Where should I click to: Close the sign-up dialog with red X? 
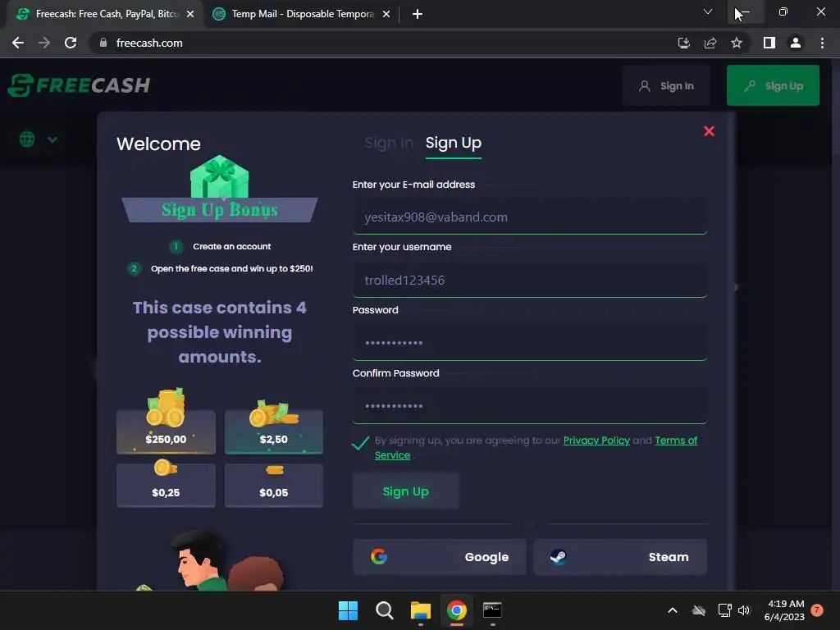[709, 131]
